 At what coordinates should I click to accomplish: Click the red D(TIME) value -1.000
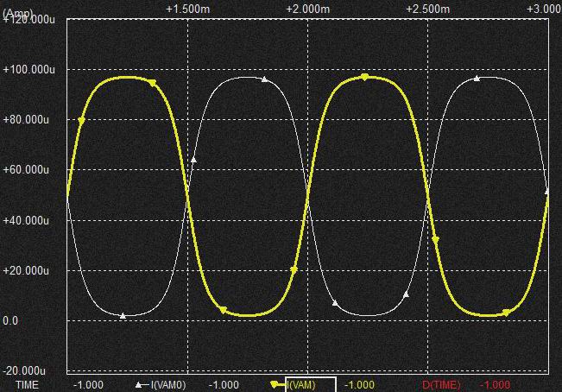(495, 384)
